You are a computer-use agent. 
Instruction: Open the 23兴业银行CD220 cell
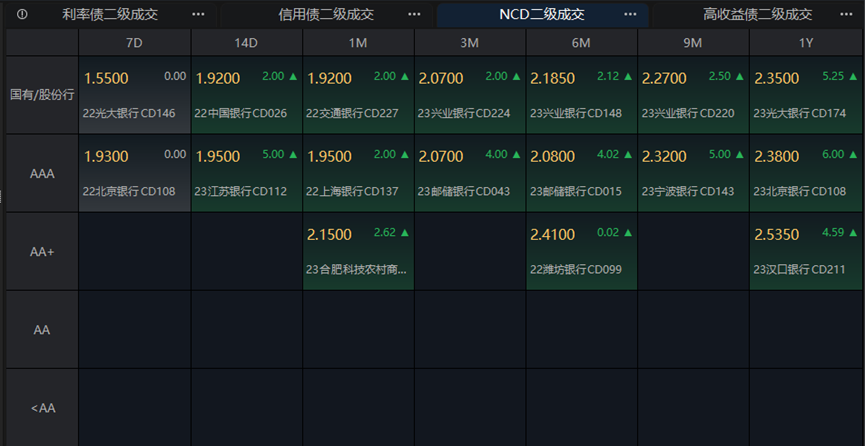pyautogui.click(x=693, y=94)
